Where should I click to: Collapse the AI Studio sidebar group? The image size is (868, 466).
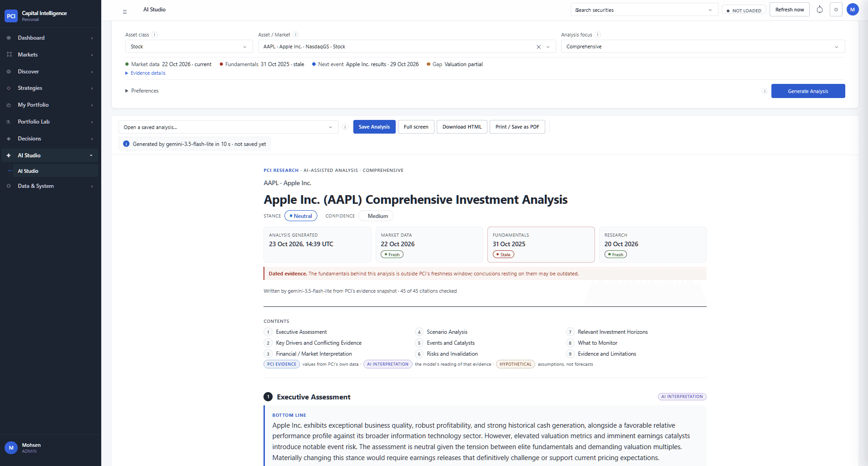point(50,155)
